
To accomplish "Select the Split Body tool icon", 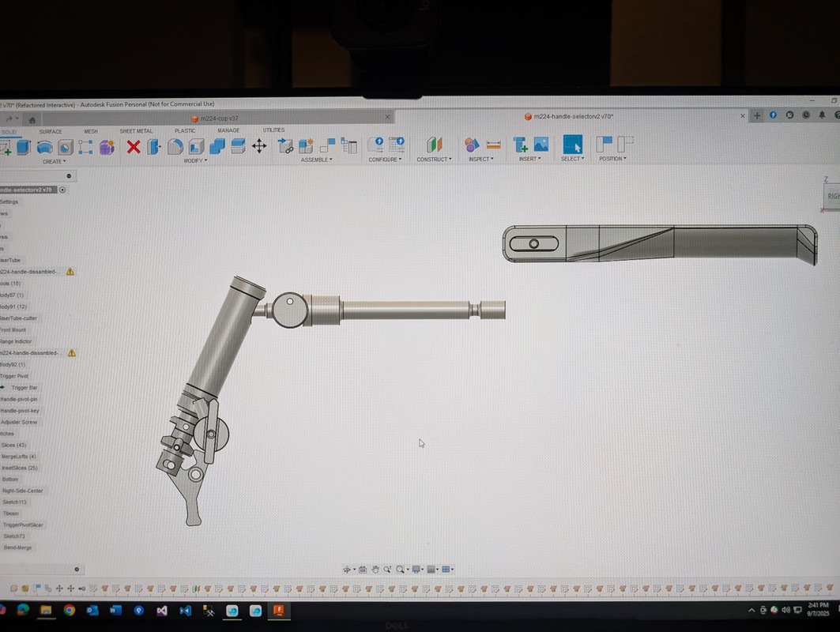I will coord(238,145).
